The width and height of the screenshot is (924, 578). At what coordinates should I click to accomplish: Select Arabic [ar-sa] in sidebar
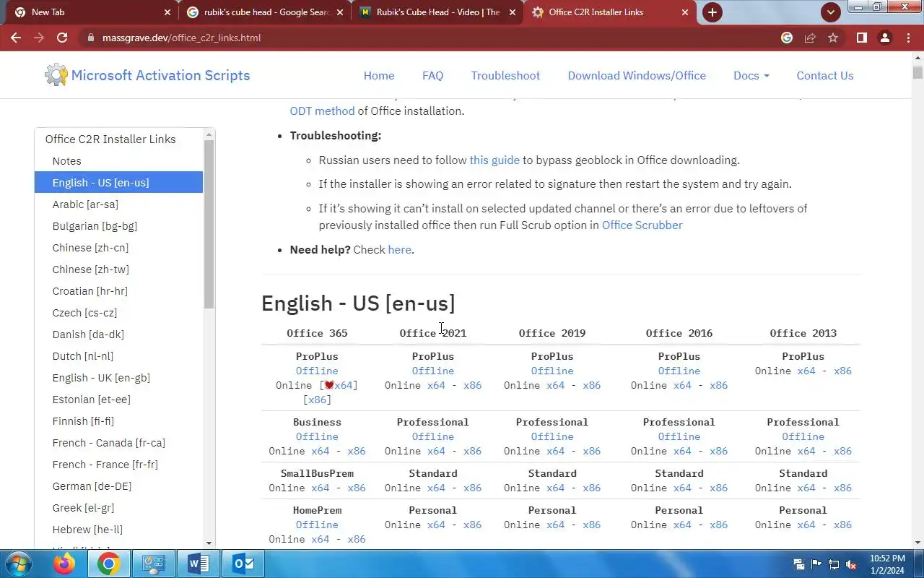point(118,204)
